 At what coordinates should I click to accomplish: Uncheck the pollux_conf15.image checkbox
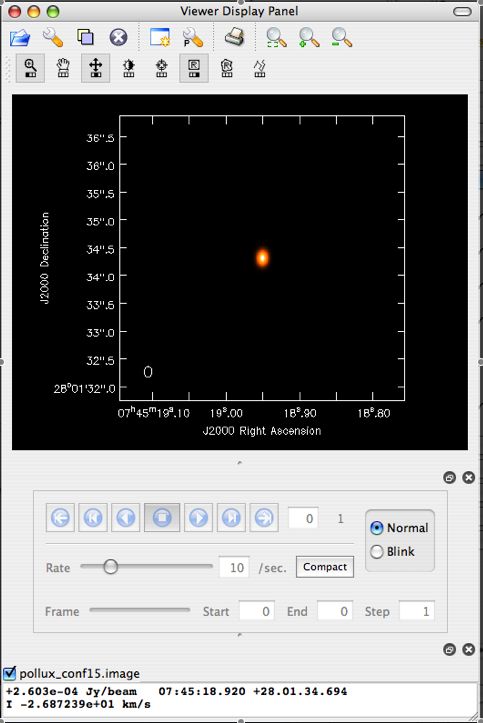(9, 674)
